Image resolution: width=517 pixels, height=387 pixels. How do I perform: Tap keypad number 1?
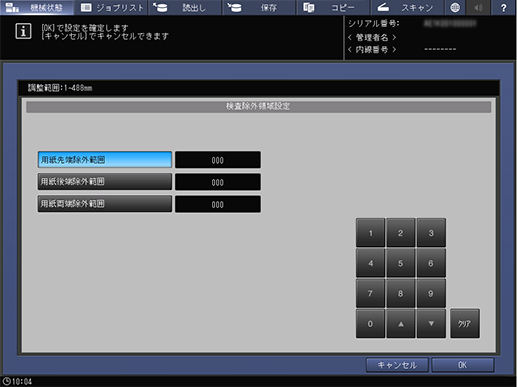coord(370,233)
